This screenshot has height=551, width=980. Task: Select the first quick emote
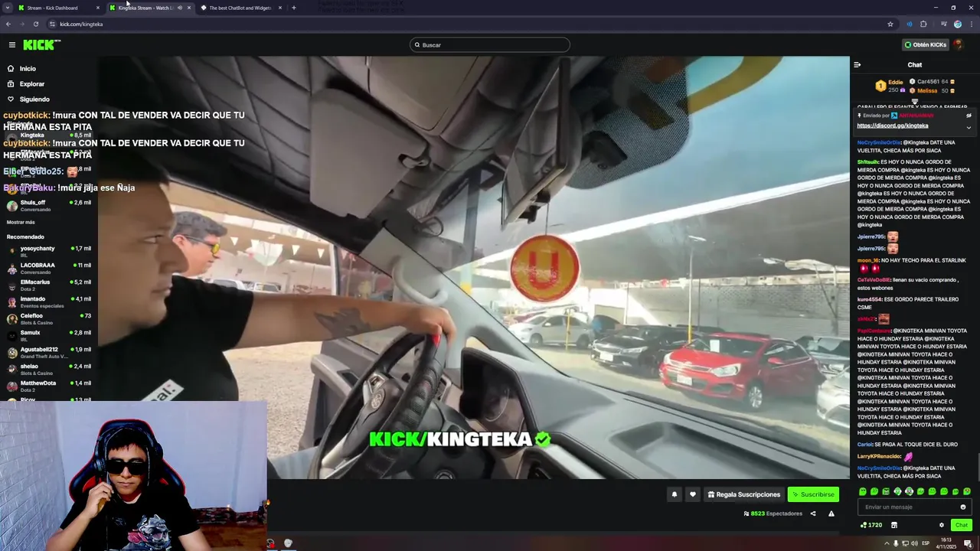pyautogui.click(x=863, y=491)
